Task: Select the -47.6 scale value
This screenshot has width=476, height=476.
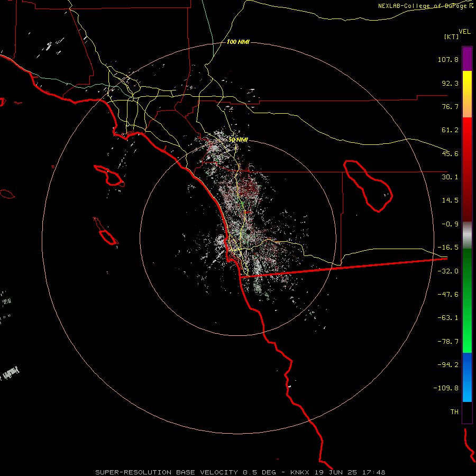Action: pos(448,295)
